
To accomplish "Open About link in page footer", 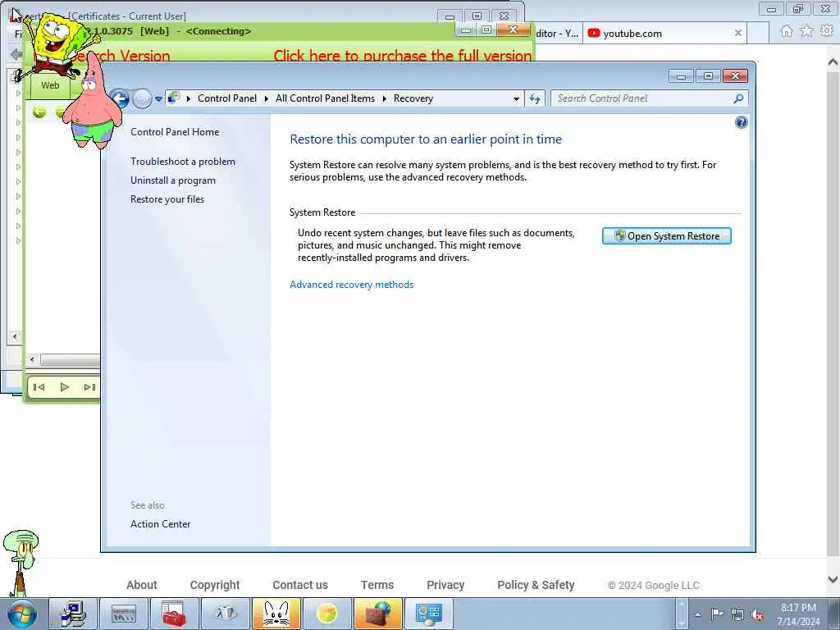I will pyautogui.click(x=141, y=585).
